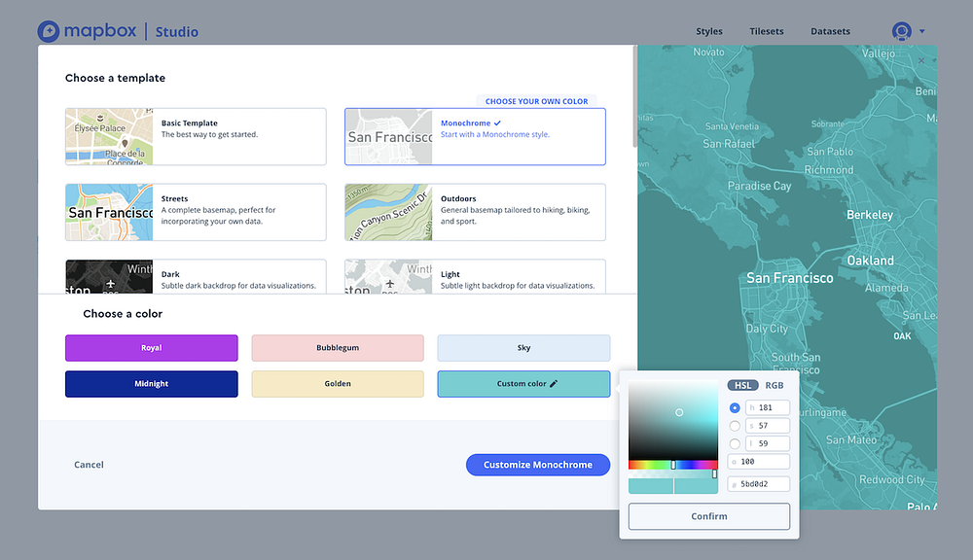Viewport: 973px width, 560px height.
Task: Choose the Royal color swatch
Action: click(152, 348)
